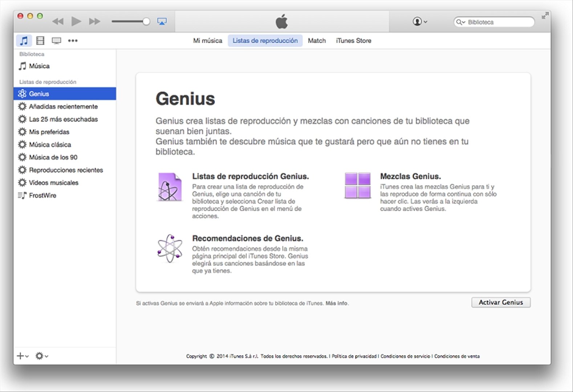Open the Mi música tab
The height and width of the screenshot is (392, 573).
[208, 41]
